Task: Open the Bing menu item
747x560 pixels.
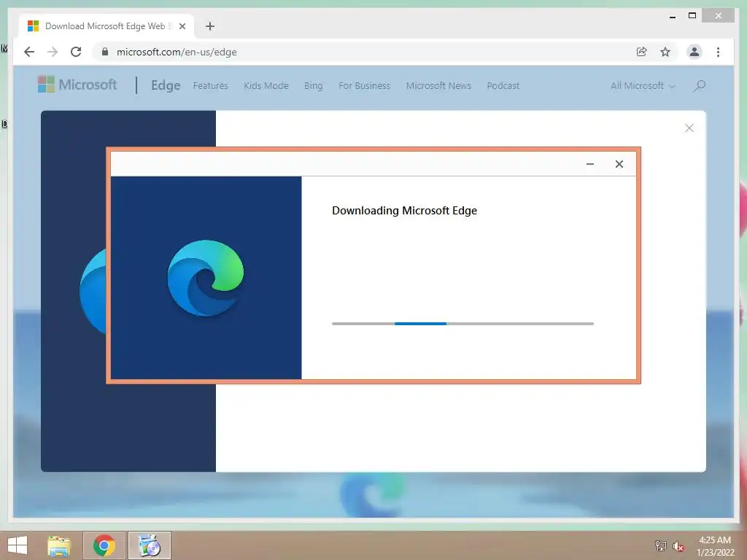Action: coord(313,86)
